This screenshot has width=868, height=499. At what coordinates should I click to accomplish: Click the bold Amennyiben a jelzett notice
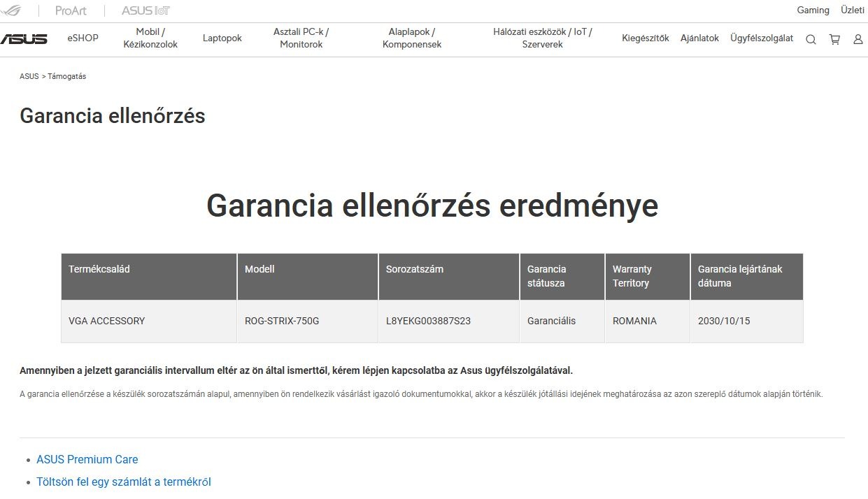pyautogui.click(x=296, y=370)
